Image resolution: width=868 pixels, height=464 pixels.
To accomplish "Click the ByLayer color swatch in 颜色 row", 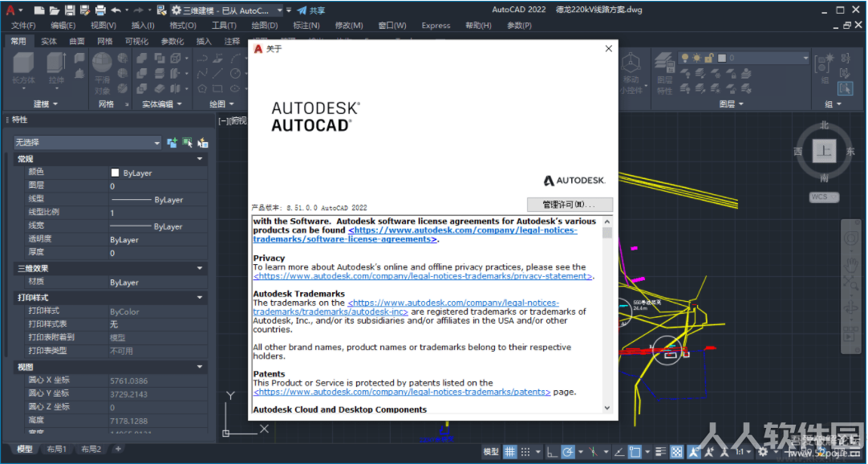I will click(x=116, y=173).
